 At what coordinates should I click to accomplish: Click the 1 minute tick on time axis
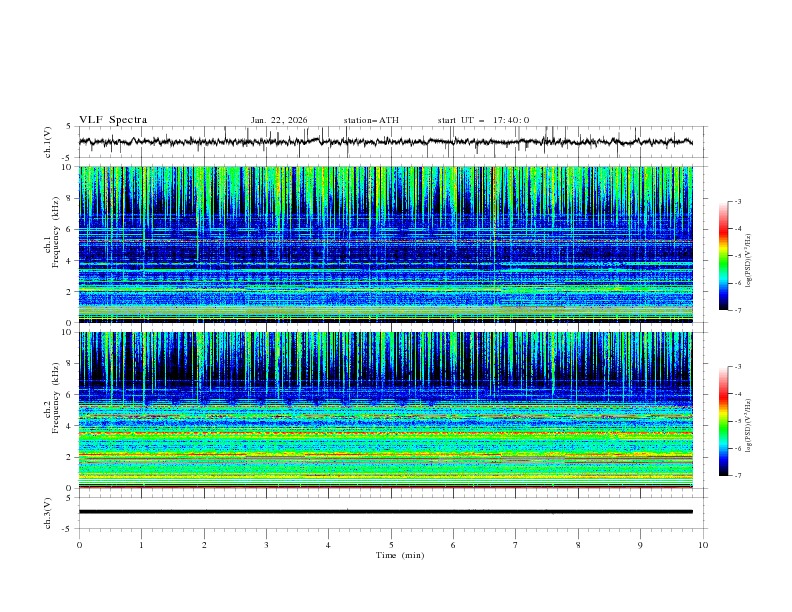point(142,544)
